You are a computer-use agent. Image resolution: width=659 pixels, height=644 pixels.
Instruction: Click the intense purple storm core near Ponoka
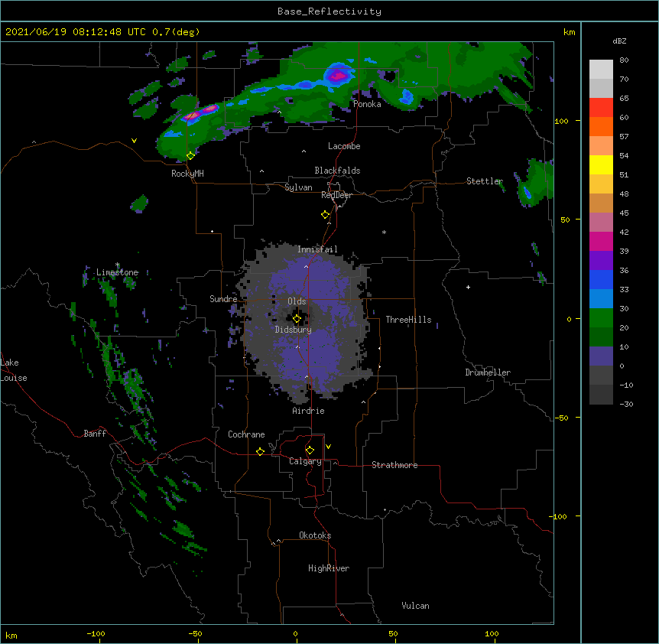point(339,76)
